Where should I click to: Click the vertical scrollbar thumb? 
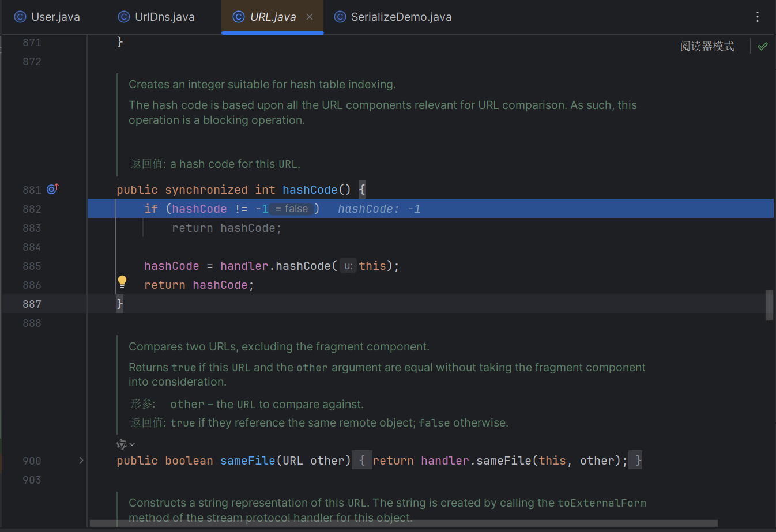[x=769, y=305]
